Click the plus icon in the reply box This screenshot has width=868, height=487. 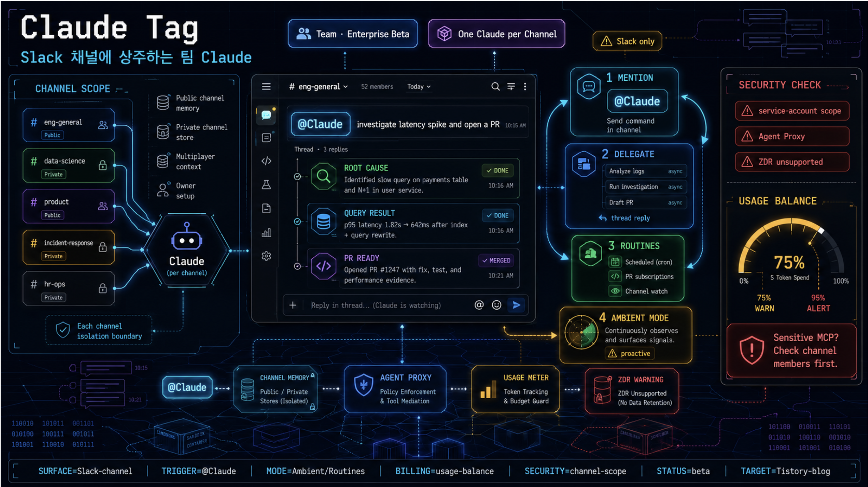pos(292,305)
